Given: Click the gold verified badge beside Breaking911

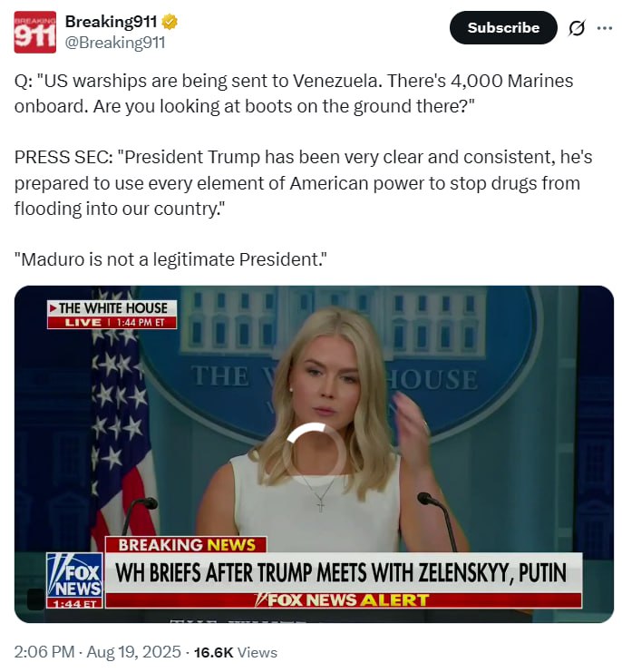Looking at the screenshot, I should click(170, 22).
